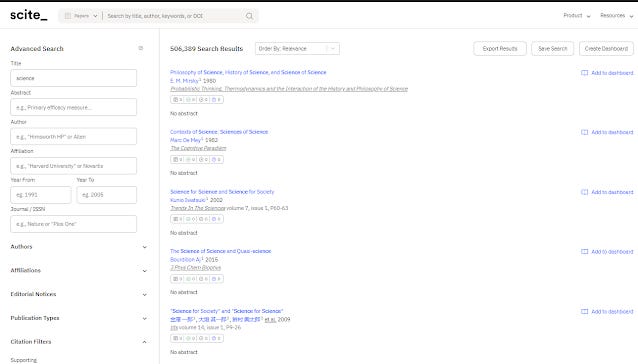Click the header search text box
The height and width of the screenshot is (364, 638).
[174, 16]
